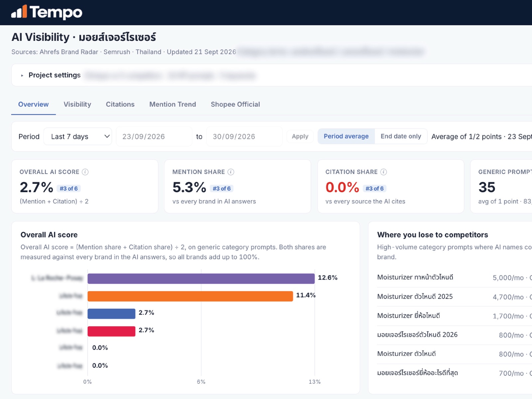Click start date field 23/09/2026
Viewport: 532px width, 399px height.
pyautogui.click(x=154, y=137)
